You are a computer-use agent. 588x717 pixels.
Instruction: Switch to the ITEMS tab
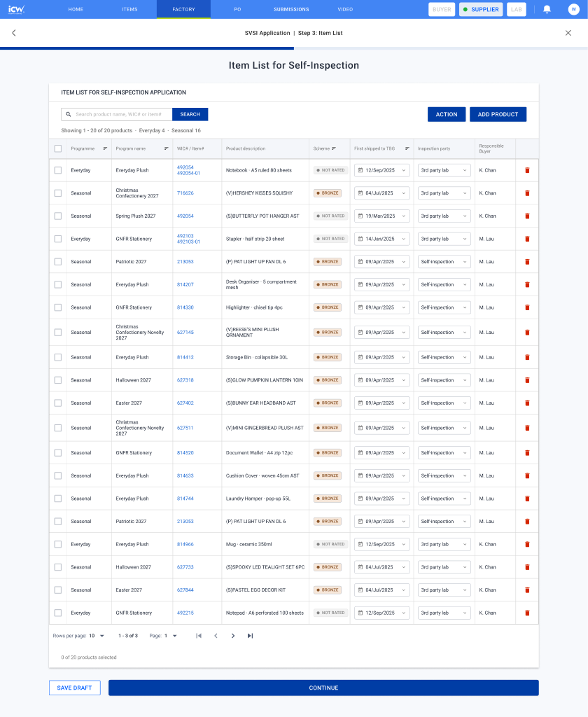(x=130, y=9)
